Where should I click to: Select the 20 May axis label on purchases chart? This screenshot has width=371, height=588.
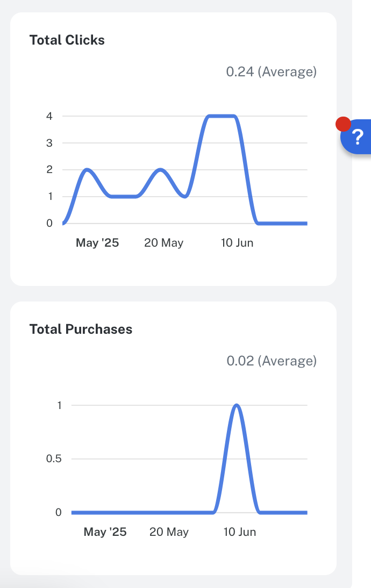[x=169, y=532]
